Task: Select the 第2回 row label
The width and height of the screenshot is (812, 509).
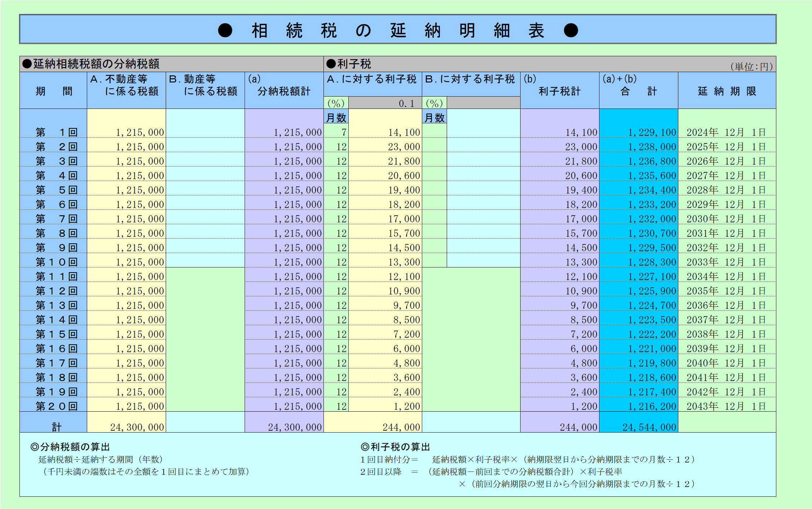Action: pyautogui.click(x=57, y=147)
